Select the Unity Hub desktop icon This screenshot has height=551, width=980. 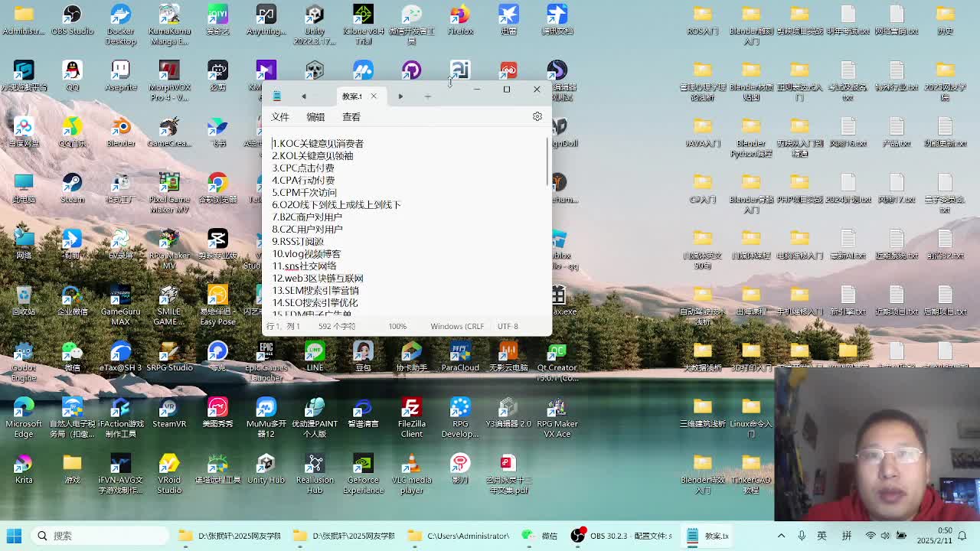[266, 468]
